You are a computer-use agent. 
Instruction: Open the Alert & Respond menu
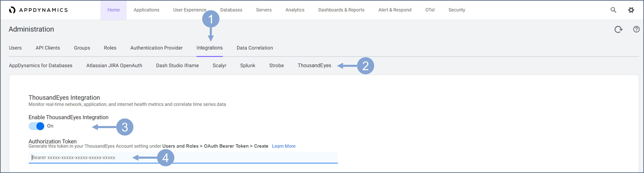[x=394, y=10]
